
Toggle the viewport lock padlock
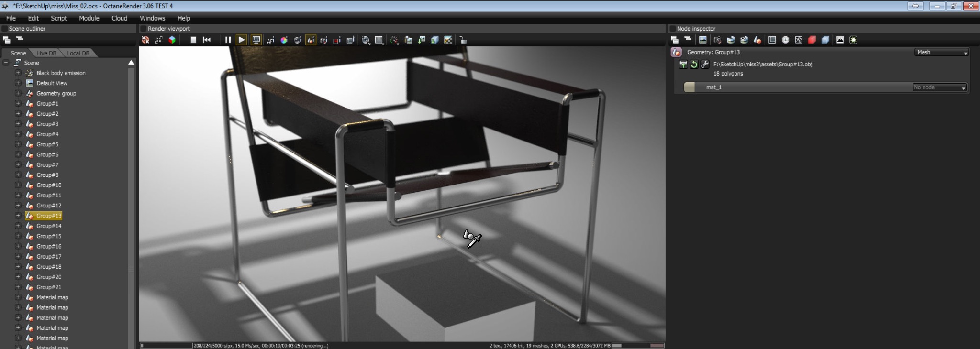pos(463,40)
